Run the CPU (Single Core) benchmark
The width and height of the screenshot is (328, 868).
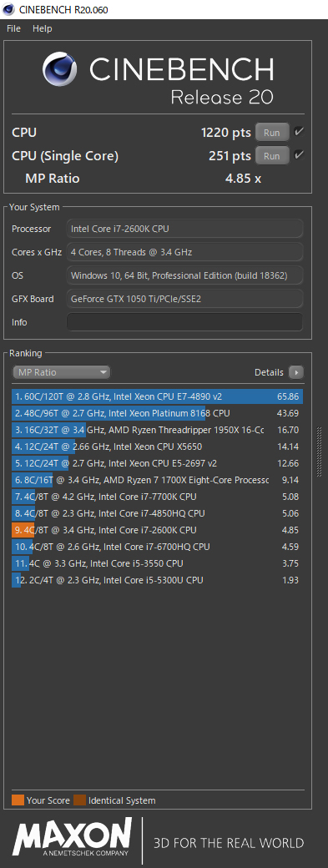pos(271,156)
